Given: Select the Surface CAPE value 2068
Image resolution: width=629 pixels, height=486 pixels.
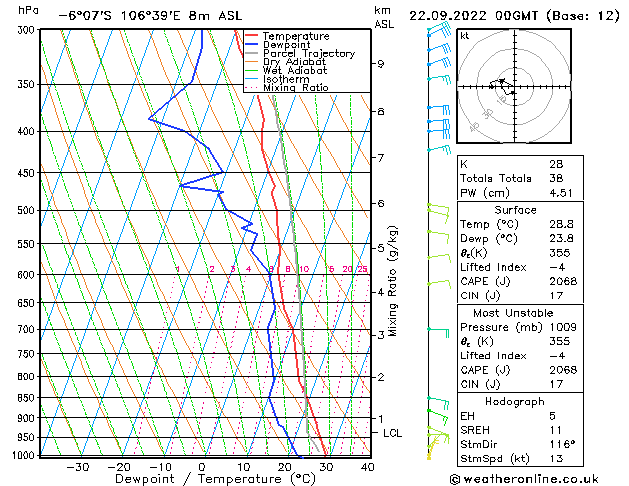Looking at the screenshot, I should coord(563,281).
